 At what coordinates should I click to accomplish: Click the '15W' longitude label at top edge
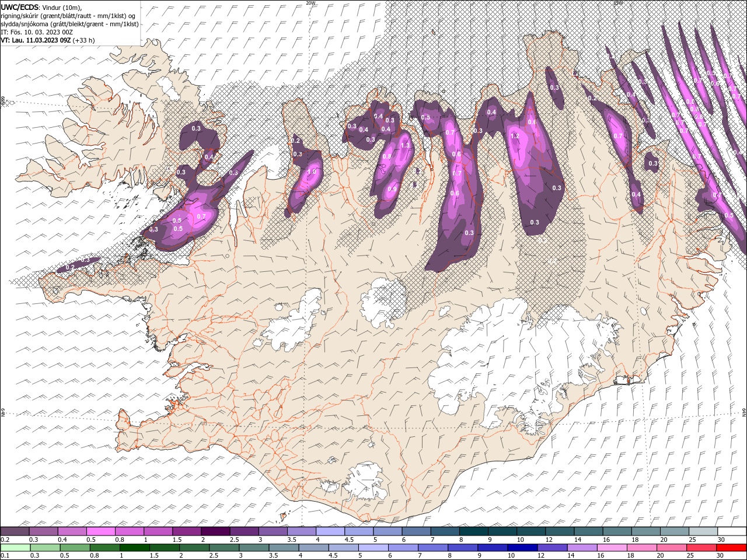coord(618,3)
